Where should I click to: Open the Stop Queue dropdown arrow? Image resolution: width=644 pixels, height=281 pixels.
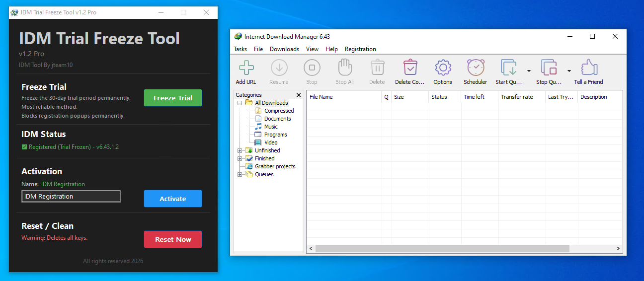[568, 71]
